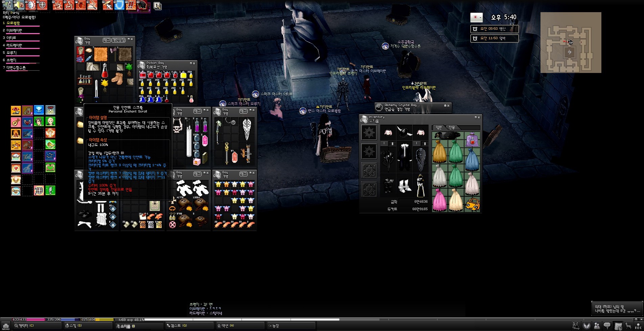The width and height of the screenshot is (644, 331).
Task: Toggle left-hand weapon slot I
Action: pos(417,144)
